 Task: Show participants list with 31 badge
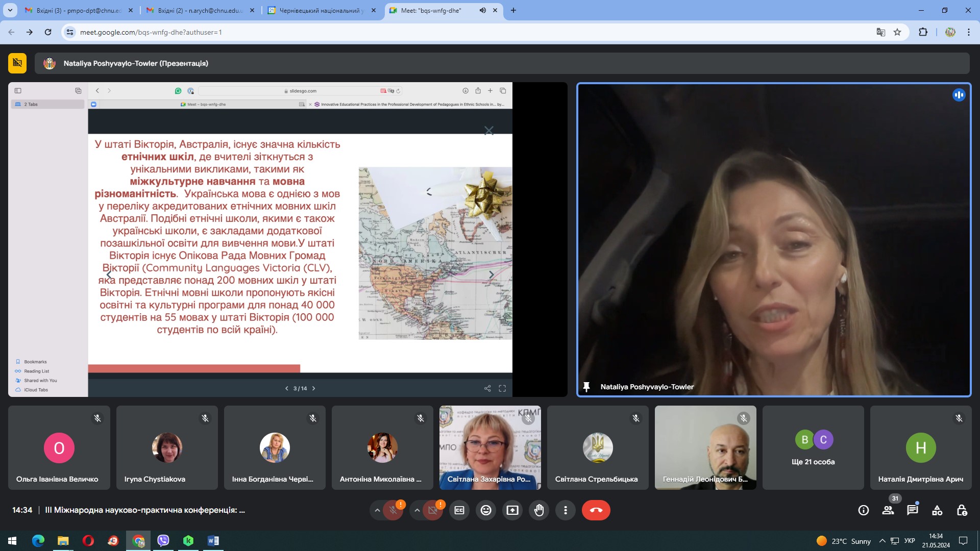coord(888,510)
